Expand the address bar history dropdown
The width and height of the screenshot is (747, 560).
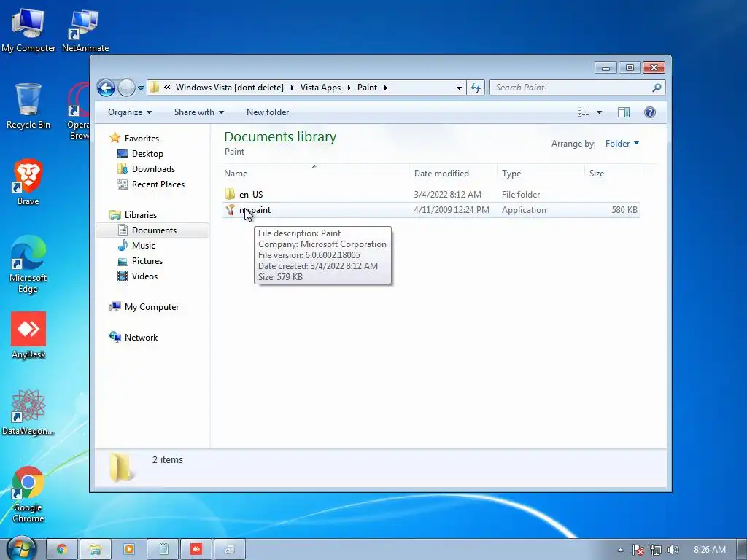[459, 87]
